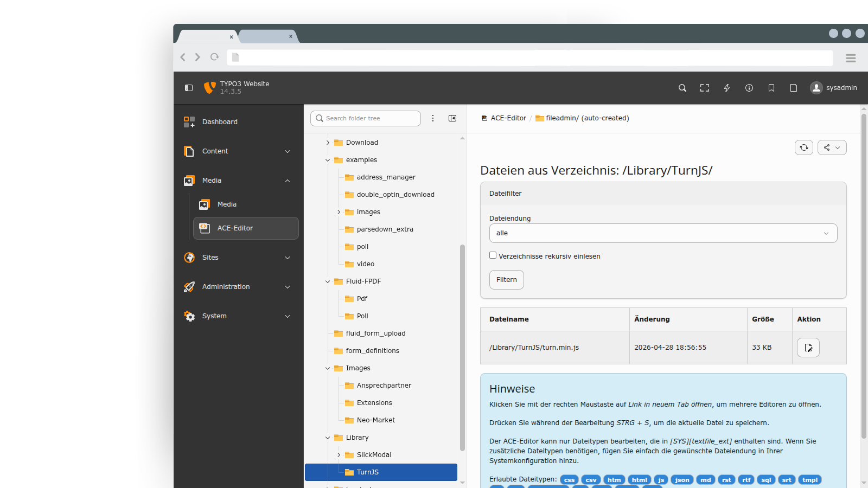Viewport: 868px width, 488px height.
Task: Click the Content module icon
Action: (x=189, y=151)
